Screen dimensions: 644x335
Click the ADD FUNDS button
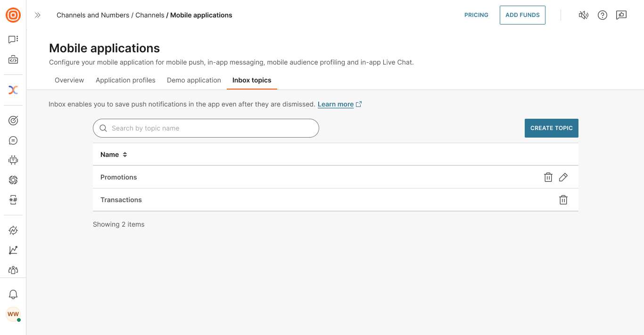tap(522, 15)
